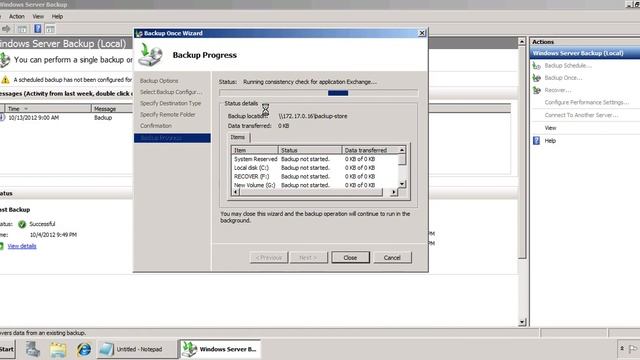Image resolution: width=640 pixels, height=360 pixels.
Task: Sort by the Data transferred column header
Action: point(370,150)
